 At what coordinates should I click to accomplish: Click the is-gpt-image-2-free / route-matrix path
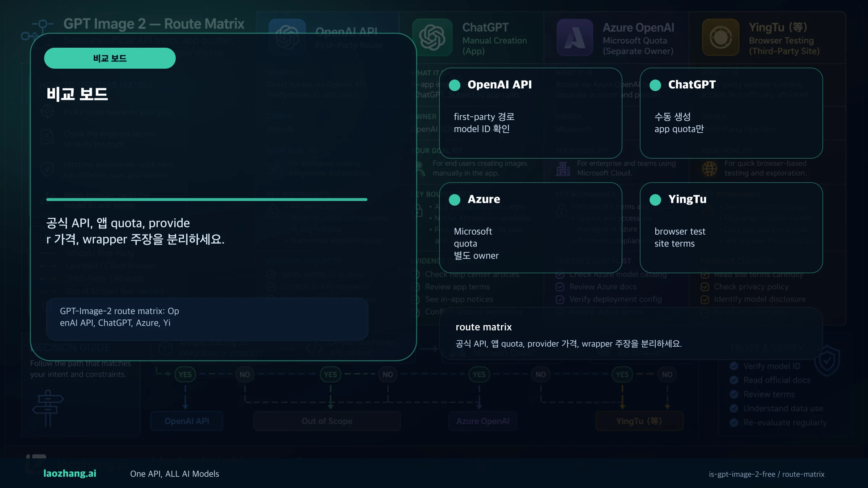point(766,474)
